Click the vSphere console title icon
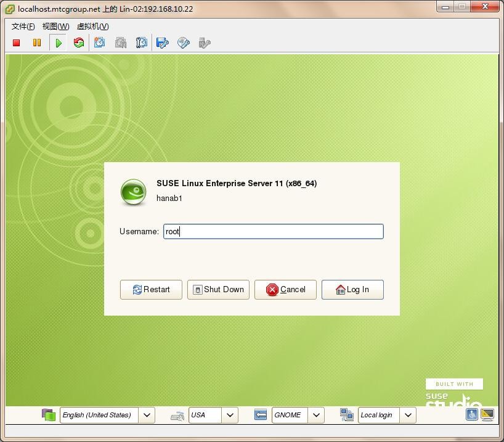 (x=10, y=9)
